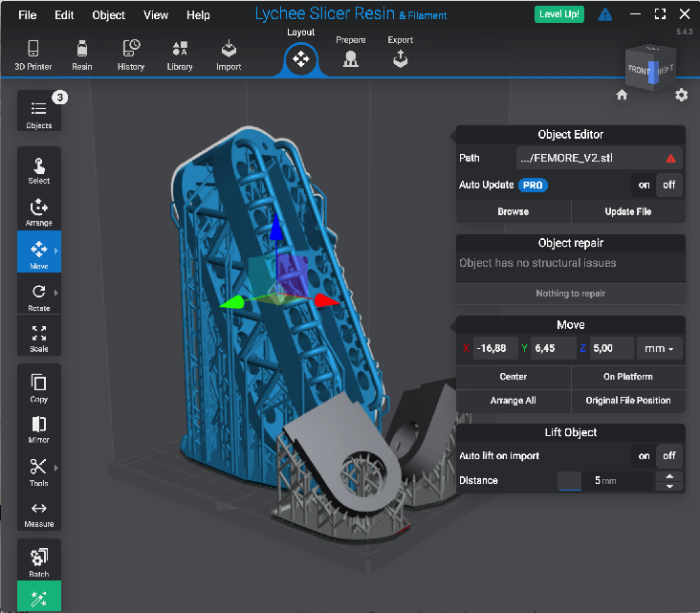Click the Center button
700x613 pixels.
tap(513, 377)
